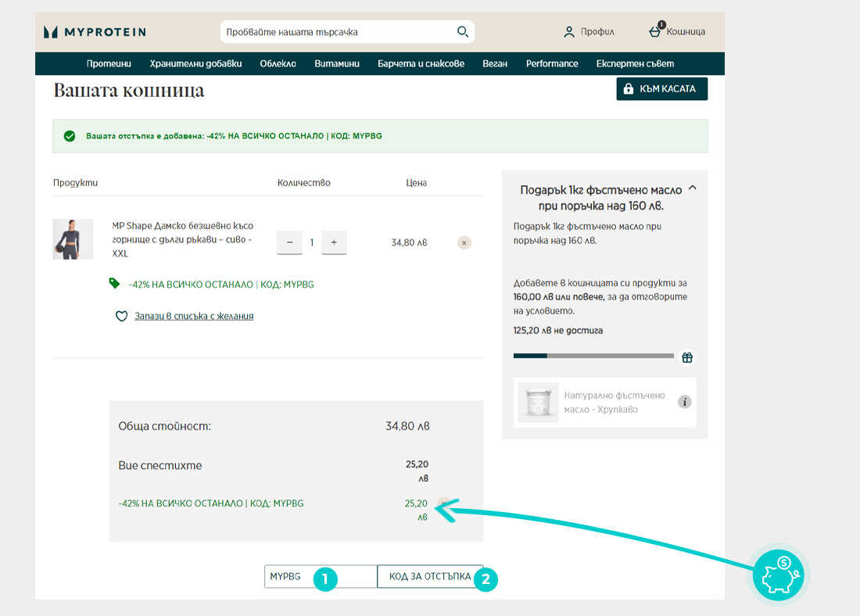The image size is (860, 616).
Task: Open the Експертен съвет menu
Action: click(x=635, y=63)
